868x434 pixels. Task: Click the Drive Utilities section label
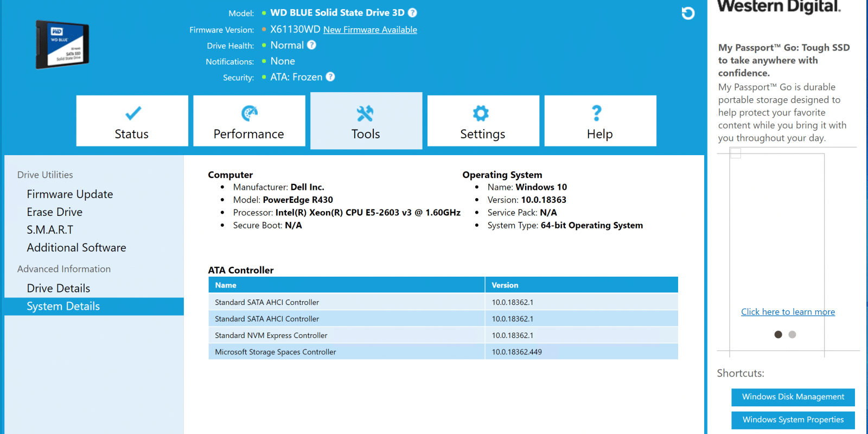click(45, 175)
